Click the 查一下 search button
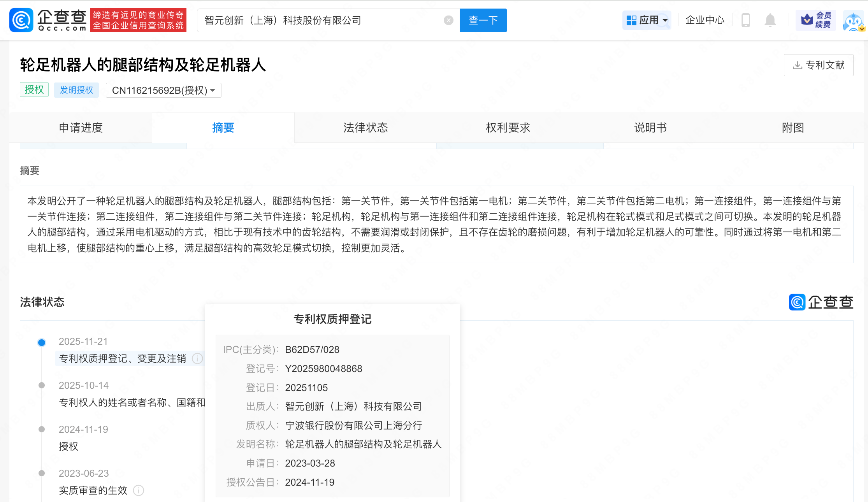 [483, 20]
